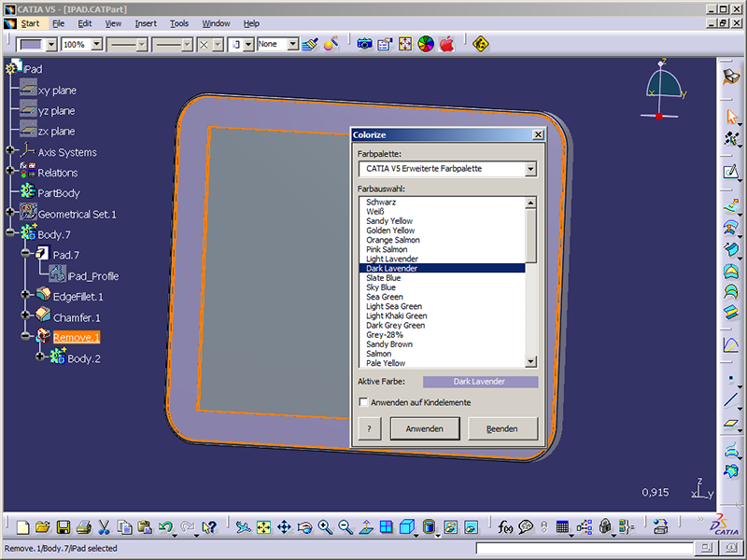Screen dimensions: 747x560
Task: Open the Window menu
Action: (x=216, y=23)
